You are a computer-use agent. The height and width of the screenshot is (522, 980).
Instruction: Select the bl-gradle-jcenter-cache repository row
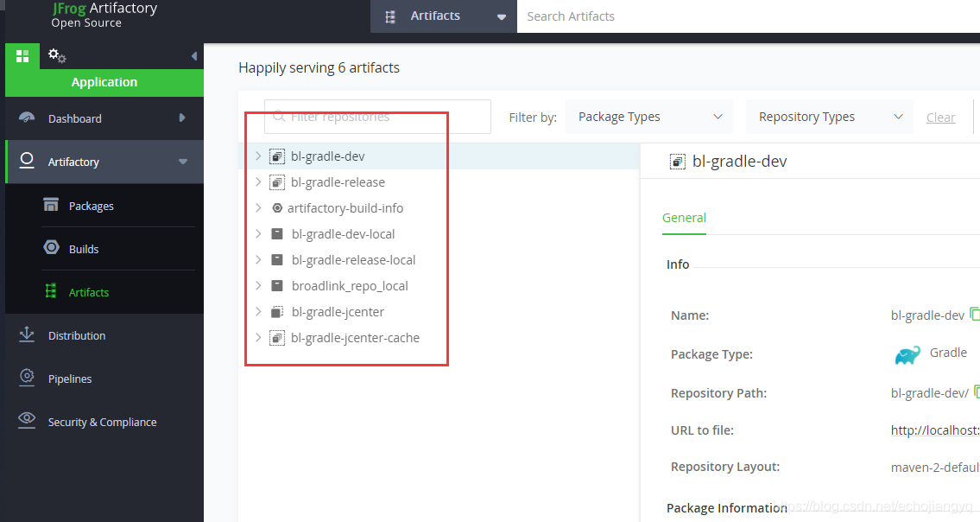(x=439, y=338)
